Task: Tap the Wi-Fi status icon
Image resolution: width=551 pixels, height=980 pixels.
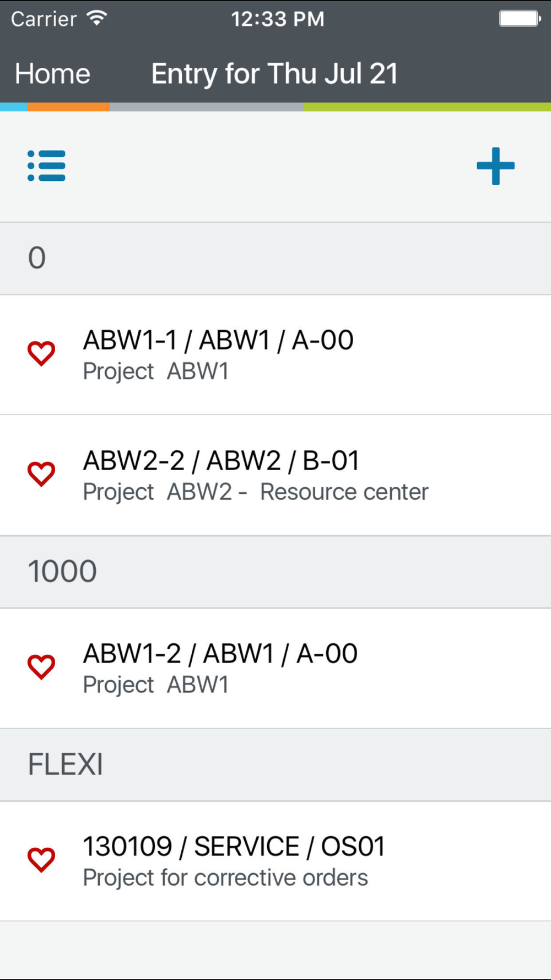Action: tap(97, 18)
